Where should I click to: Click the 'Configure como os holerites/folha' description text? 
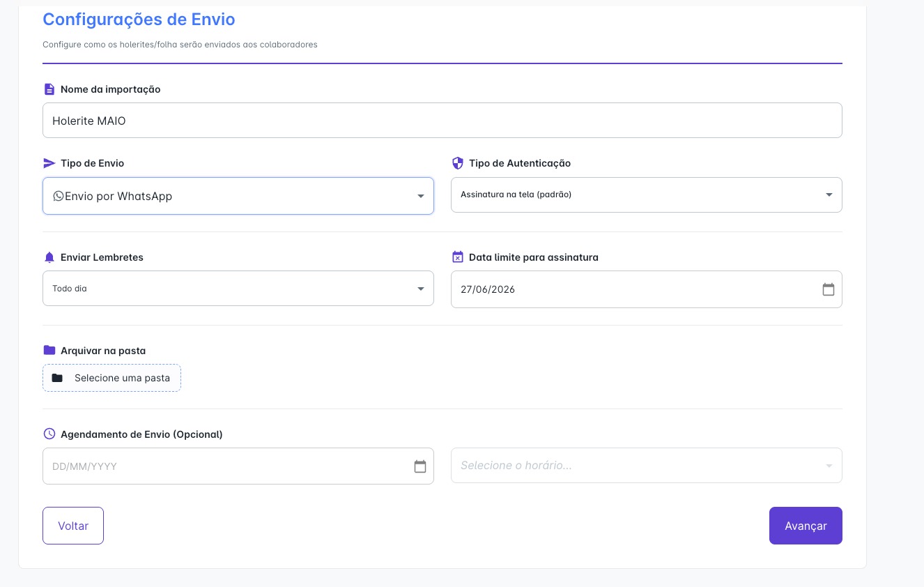tap(180, 45)
